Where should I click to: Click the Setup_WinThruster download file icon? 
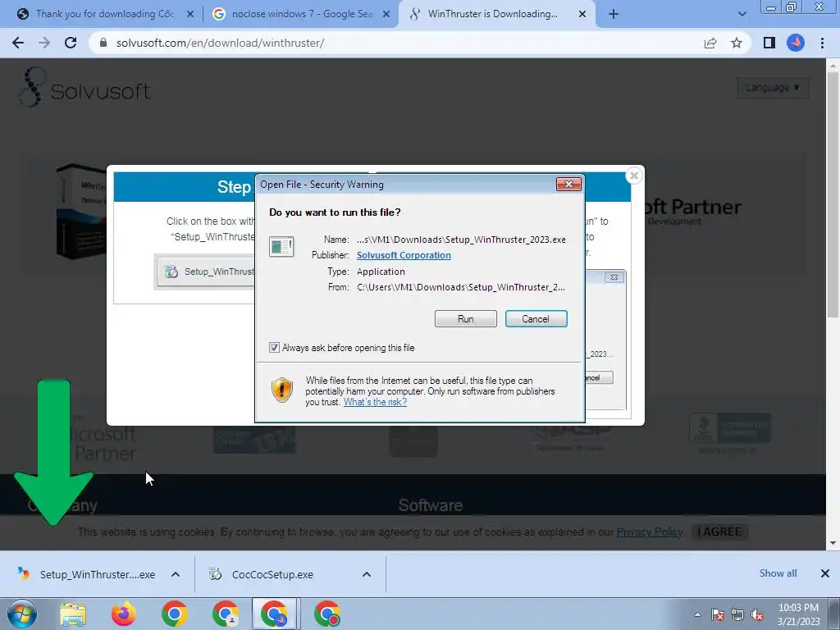23,573
